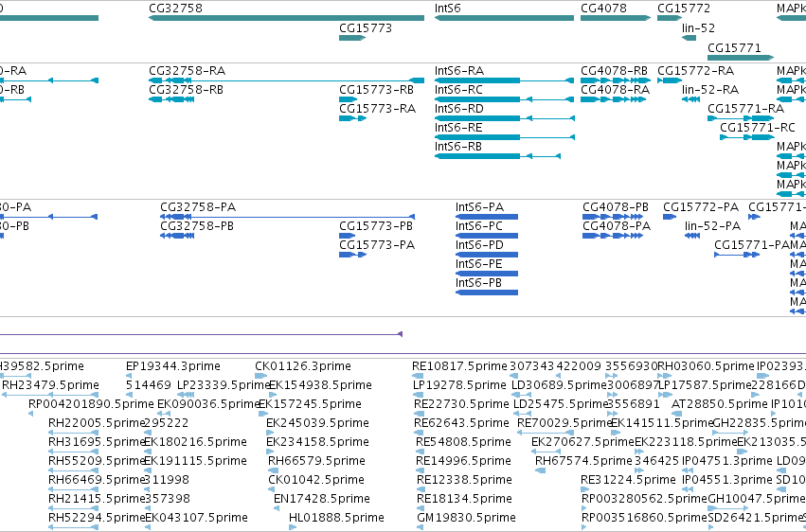
Task: Select transcript IntS6-RD
Action: pos(459,109)
